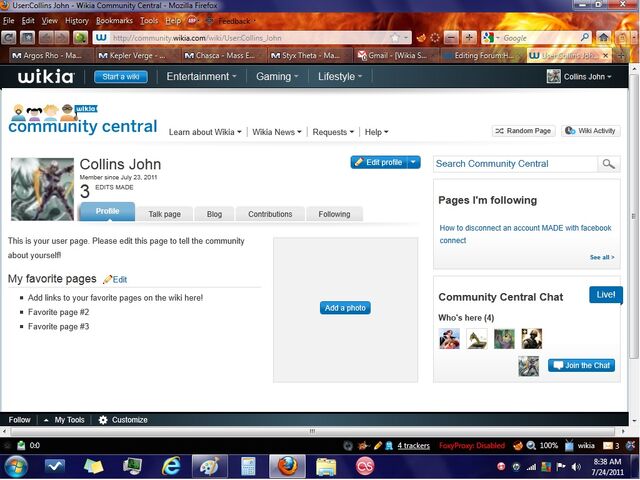Open the Collins John account dropdown
Image resolution: width=640 pixels, height=480 pixels.
(587, 77)
